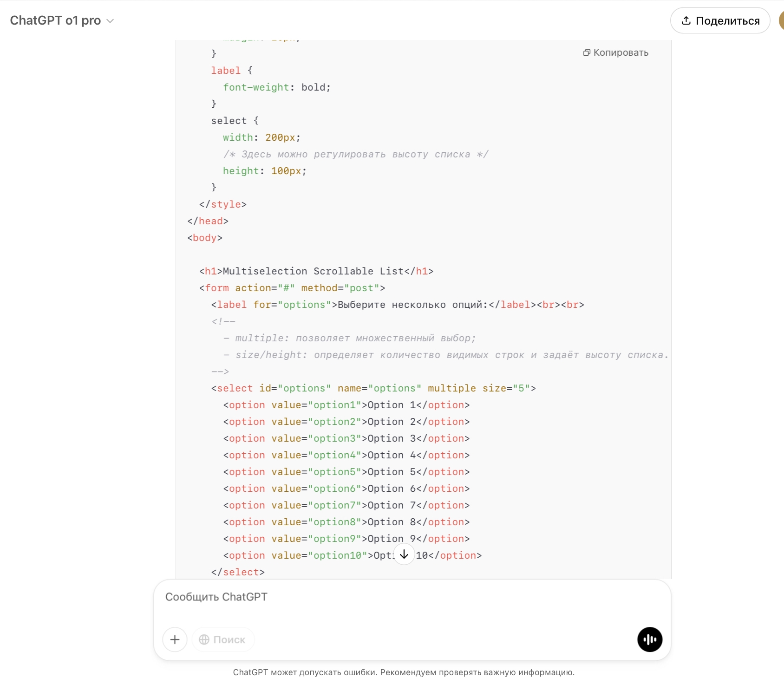The width and height of the screenshot is (784, 678).
Task: Click the Поделиться share button
Action: (x=720, y=20)
